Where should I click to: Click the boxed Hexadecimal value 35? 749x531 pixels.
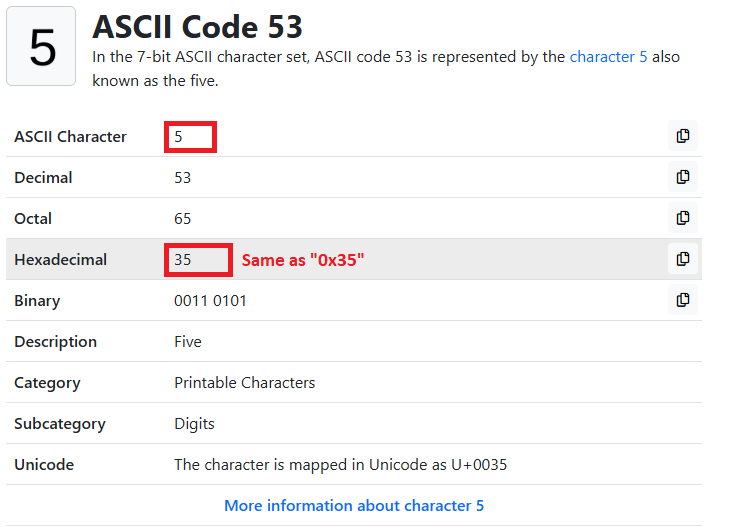(x=198, y=260)
